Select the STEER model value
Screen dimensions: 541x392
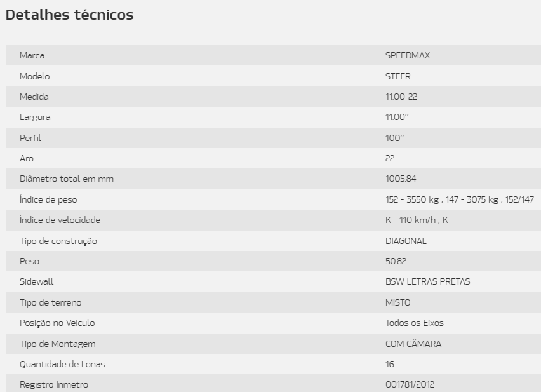click(398, 76)
